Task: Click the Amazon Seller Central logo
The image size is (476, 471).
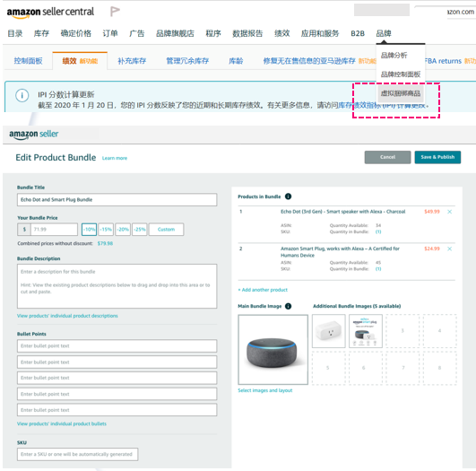Action: pos(50,13)
